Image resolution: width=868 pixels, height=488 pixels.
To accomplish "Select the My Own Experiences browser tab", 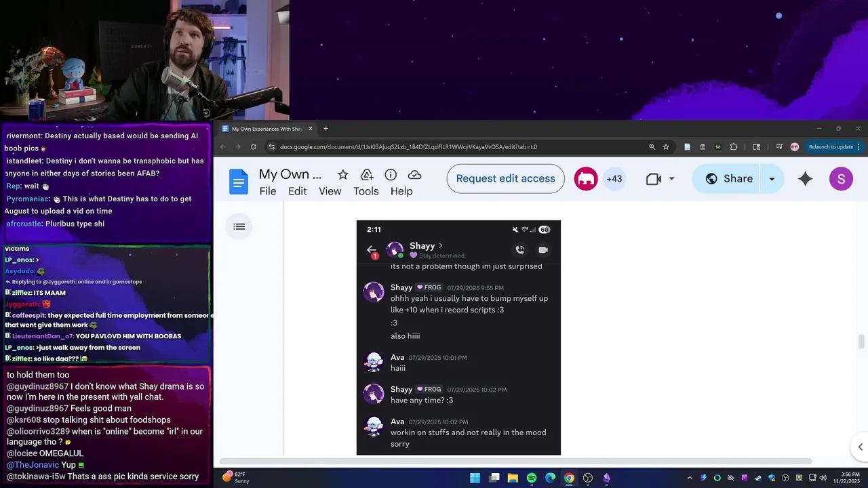I will 267,129.
